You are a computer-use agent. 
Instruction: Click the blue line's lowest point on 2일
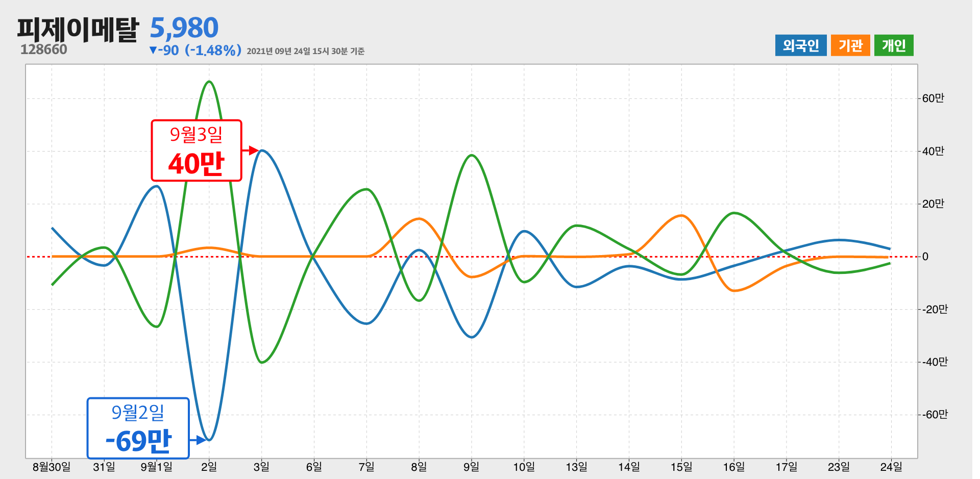(x=209, y=440)
